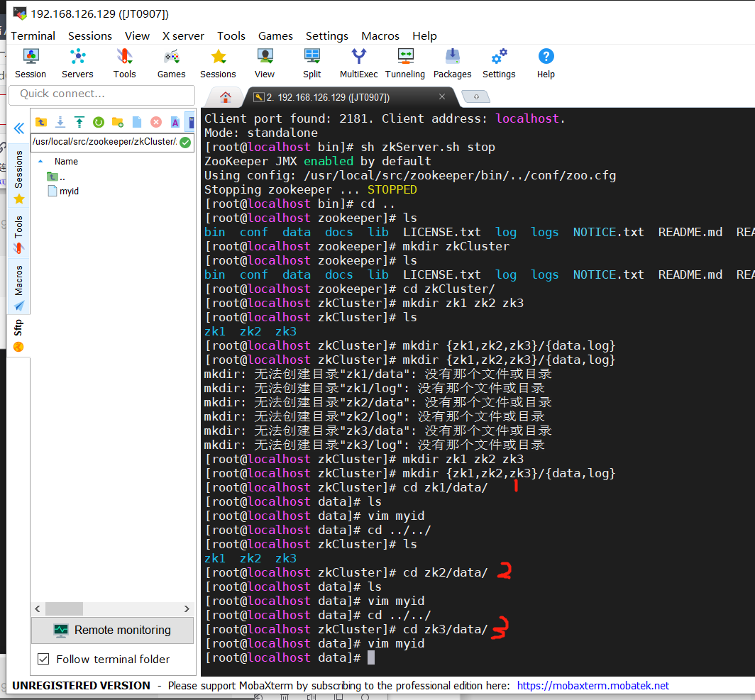This screenshot has height=700, width=755.
Task: Click the Name column header
Action: [x=66, y=162]
